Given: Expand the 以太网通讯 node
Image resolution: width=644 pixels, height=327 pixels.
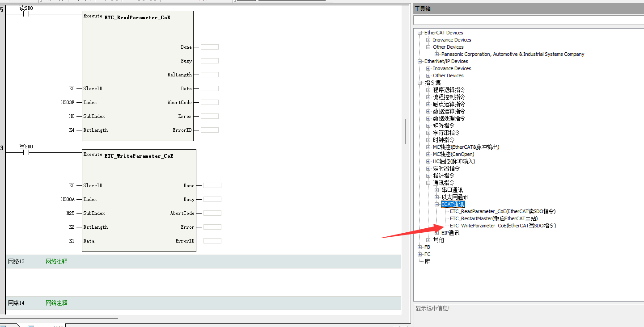Looking at the screenshot, I should point(437,197).
